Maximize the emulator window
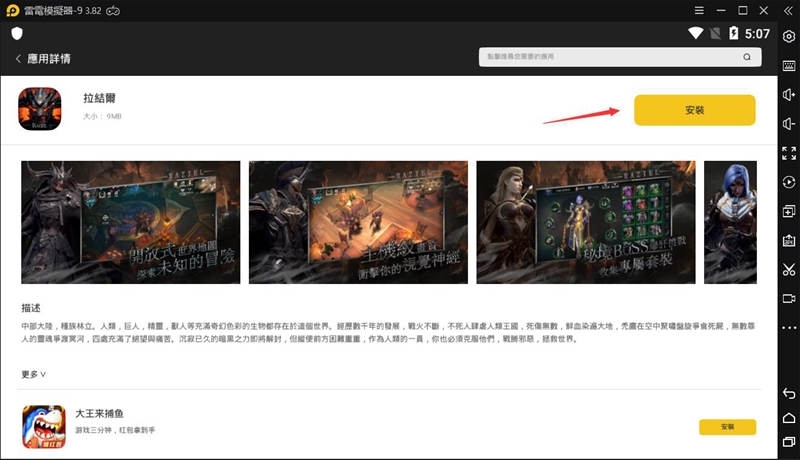Screen dimensions: 800x460 [743, 10]
